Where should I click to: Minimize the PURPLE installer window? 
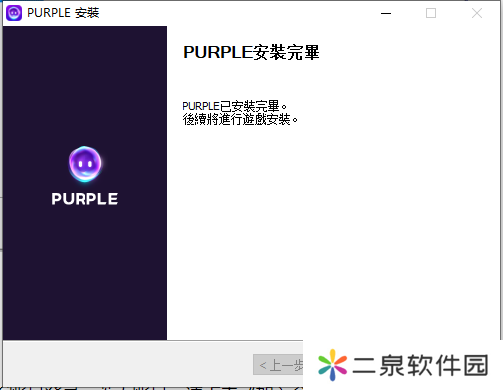click(x=386, y=13)
